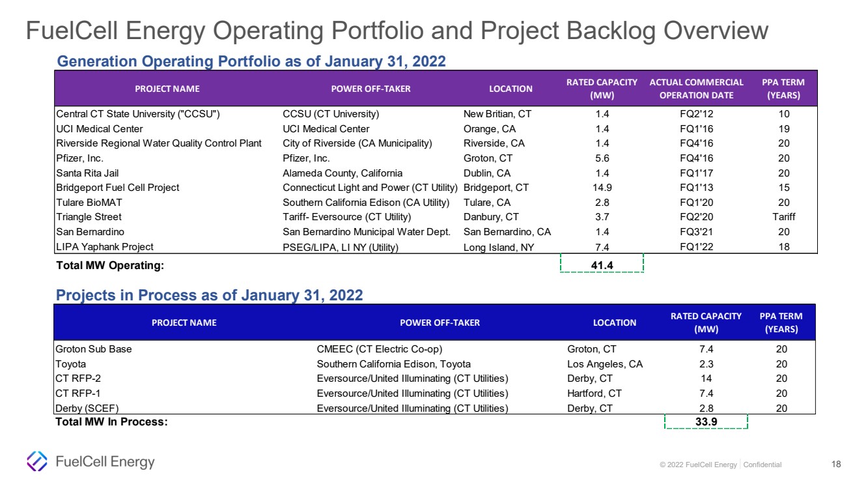Select the "ACTUAL COMMERCIAL OPERATION DATE" column header

click(696, 89)
